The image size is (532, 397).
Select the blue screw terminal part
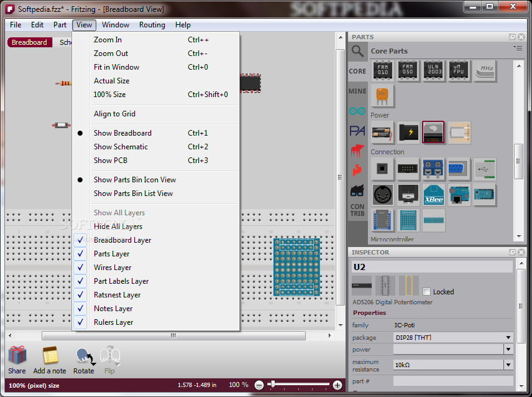point(433,169)
